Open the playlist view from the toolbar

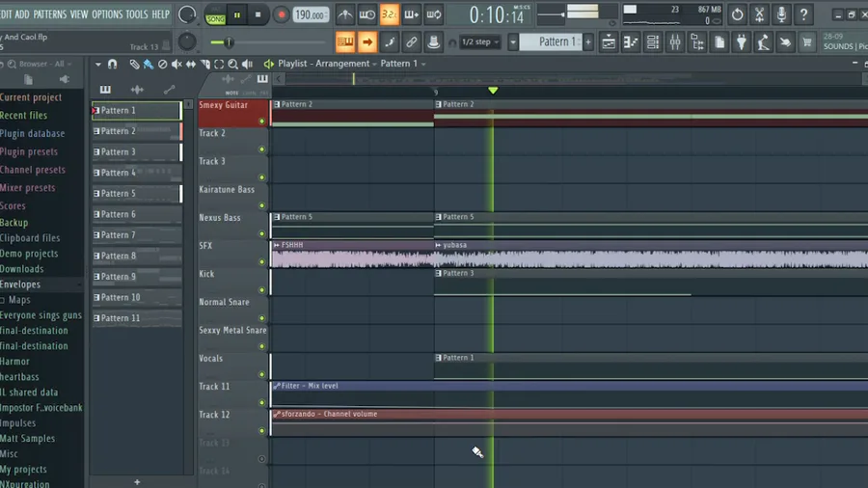(x=609, y=42)
